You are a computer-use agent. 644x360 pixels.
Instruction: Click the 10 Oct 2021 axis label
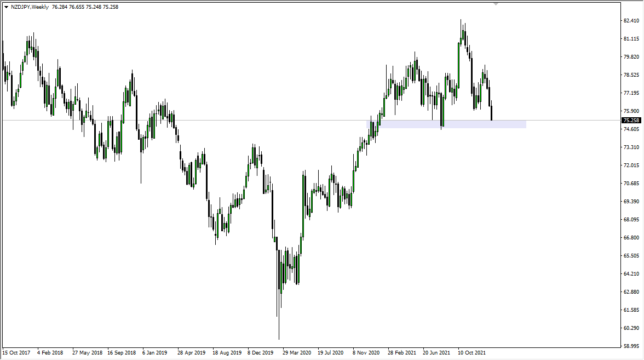click(x=472, y=353)
